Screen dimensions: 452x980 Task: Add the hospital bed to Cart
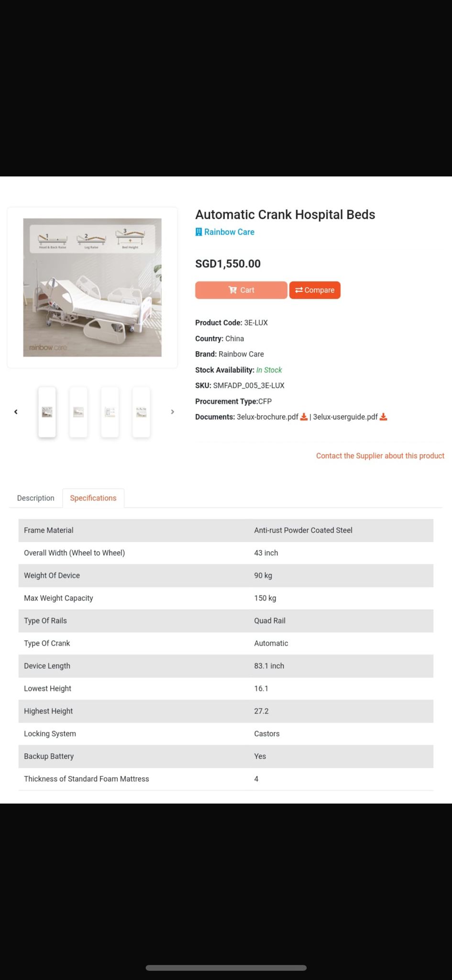click(x=241, y=290)
